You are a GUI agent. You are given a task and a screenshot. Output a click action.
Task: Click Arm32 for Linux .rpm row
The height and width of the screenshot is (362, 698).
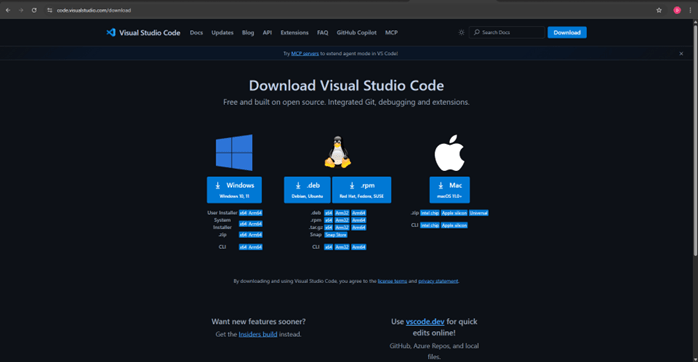click(342, 220)
